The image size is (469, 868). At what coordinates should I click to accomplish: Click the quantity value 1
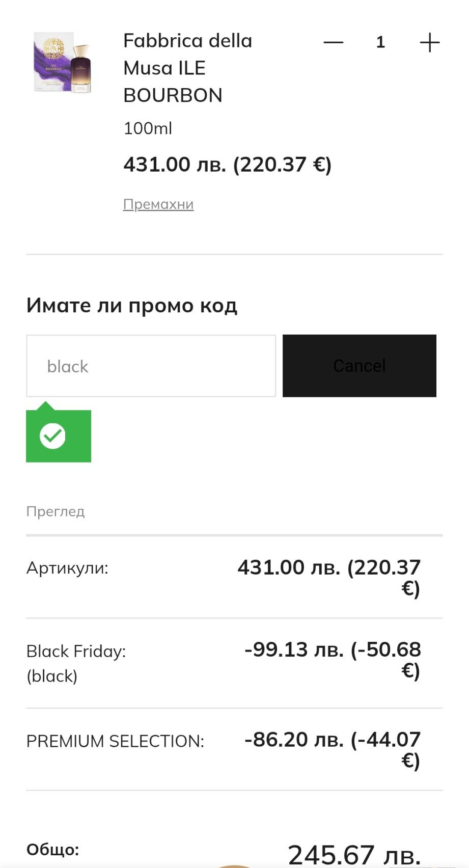coord(380,42)
